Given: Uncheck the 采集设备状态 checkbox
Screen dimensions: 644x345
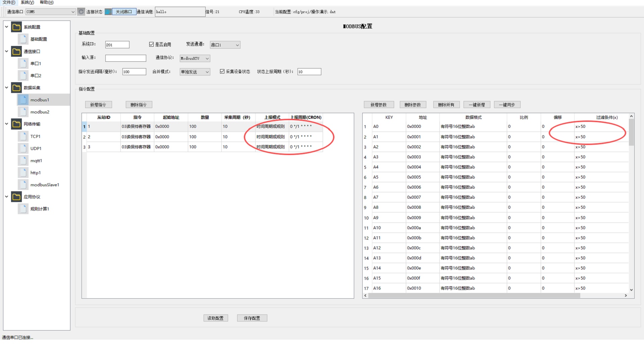Looking at the screenshot, I should coord(222,71).
